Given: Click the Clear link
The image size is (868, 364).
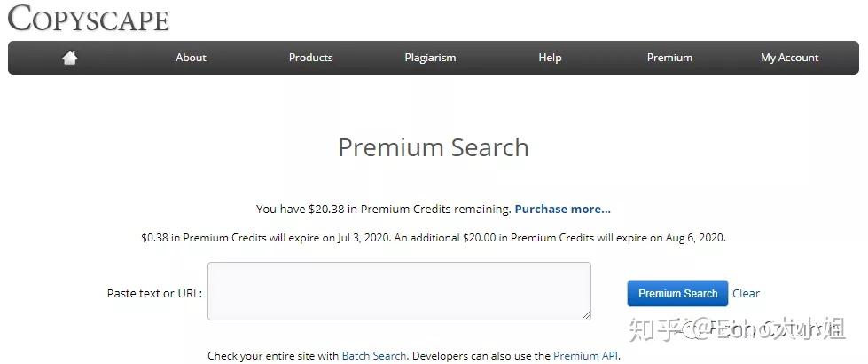Looking at the screenshot, I should click(746, 294).
